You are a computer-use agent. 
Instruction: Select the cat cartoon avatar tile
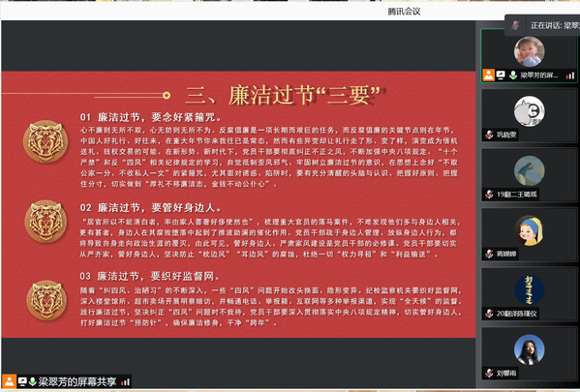pyautogui.click(x=529, y=111)
